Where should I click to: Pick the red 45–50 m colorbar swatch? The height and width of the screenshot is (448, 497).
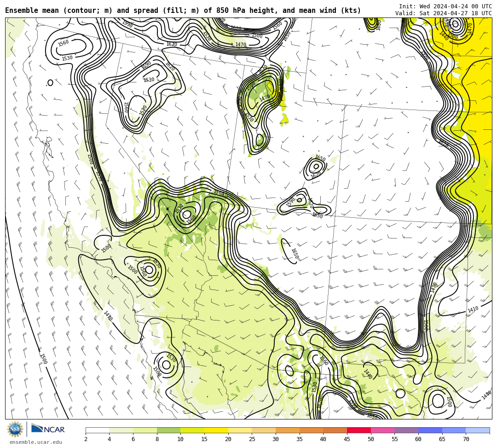pos(359,430)
